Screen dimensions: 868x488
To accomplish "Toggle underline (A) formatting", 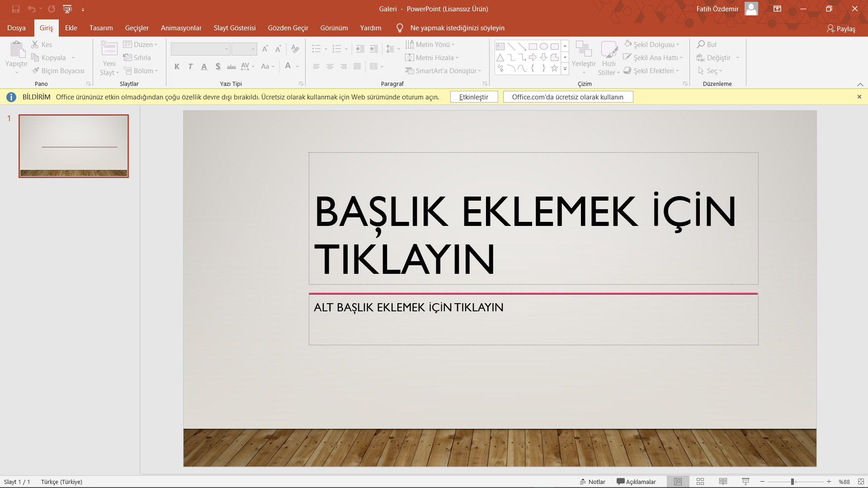I will pos(204,66).
